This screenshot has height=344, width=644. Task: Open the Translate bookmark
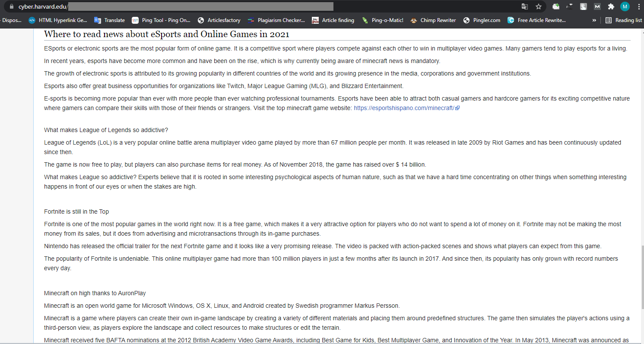click(110, 20)
